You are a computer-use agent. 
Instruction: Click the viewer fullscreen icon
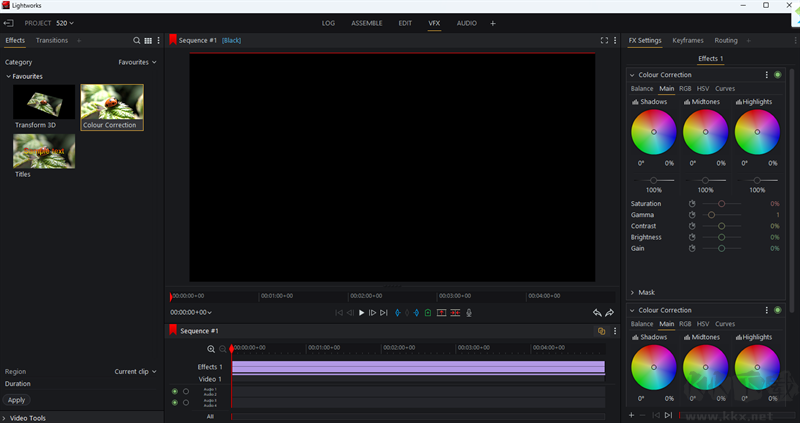click(x=604, y=41)
